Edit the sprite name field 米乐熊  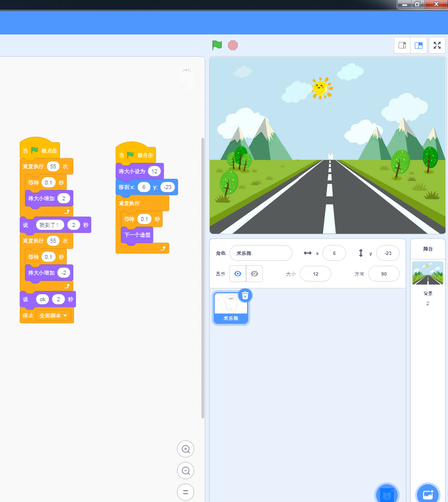[x=260, y=253]
